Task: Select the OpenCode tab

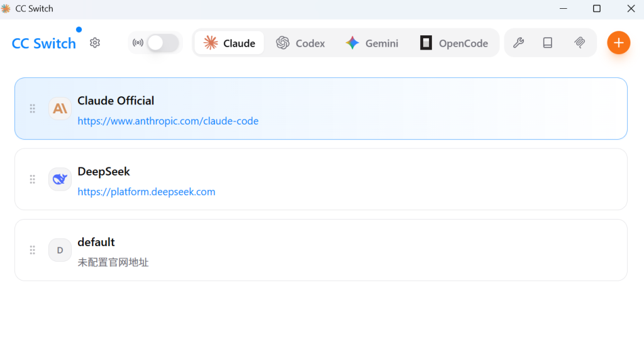Action: point(453,43)
